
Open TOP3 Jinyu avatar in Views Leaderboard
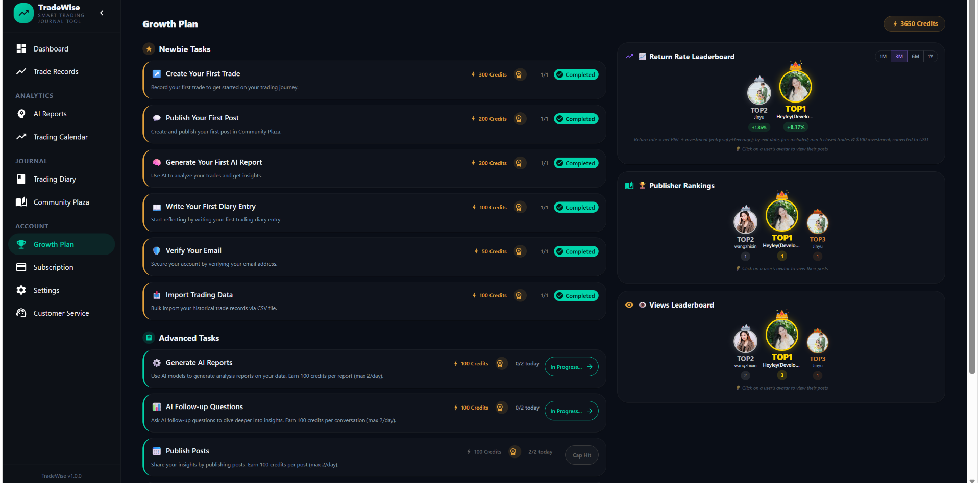[x=817, y=343]
